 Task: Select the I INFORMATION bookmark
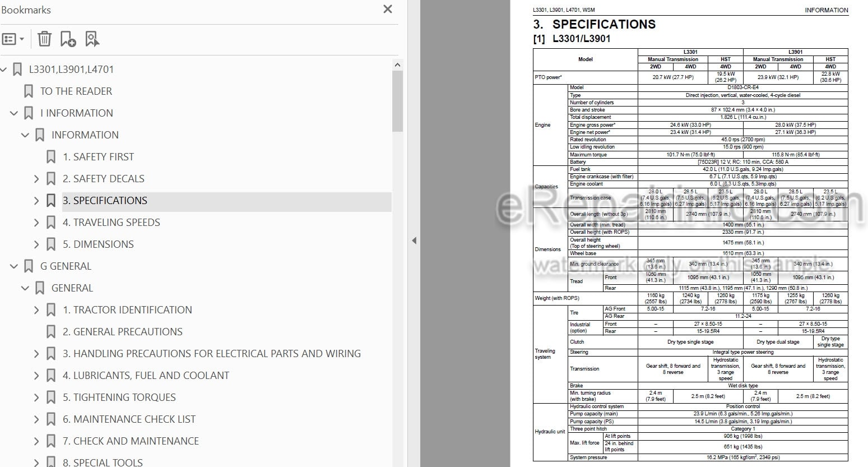[x=76, y=113]
